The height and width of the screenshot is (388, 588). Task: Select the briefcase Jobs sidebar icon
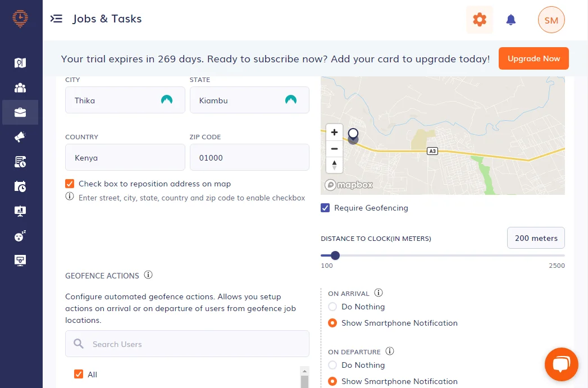tap(20, 112)
